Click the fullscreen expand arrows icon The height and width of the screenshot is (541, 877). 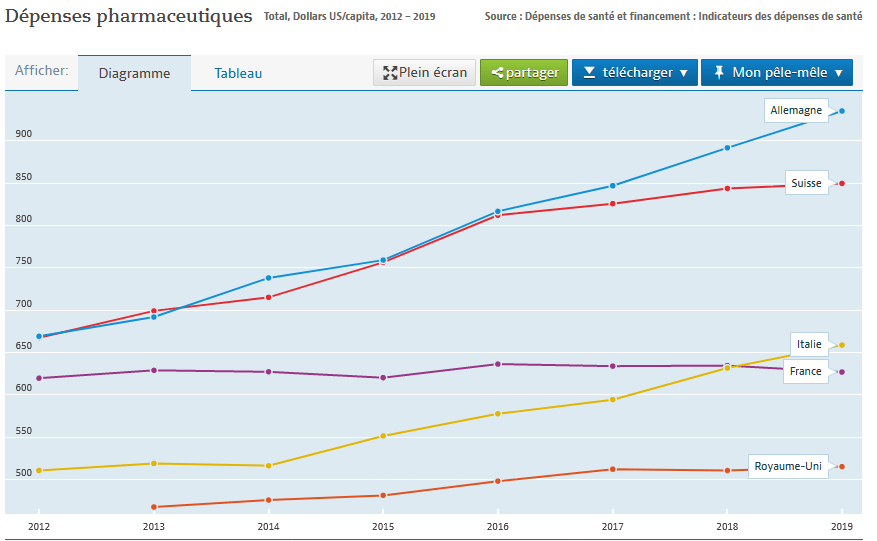(389, 73)
